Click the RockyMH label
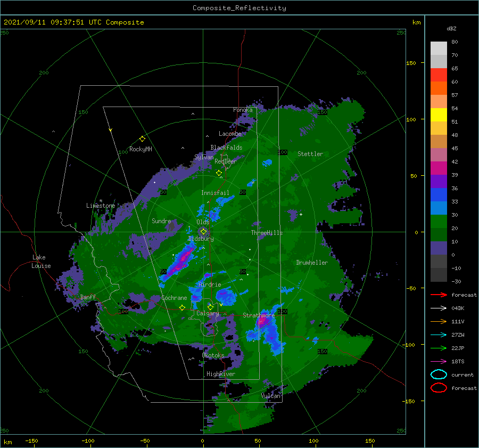This screenshot has width=479, height=448. point(141,149)
